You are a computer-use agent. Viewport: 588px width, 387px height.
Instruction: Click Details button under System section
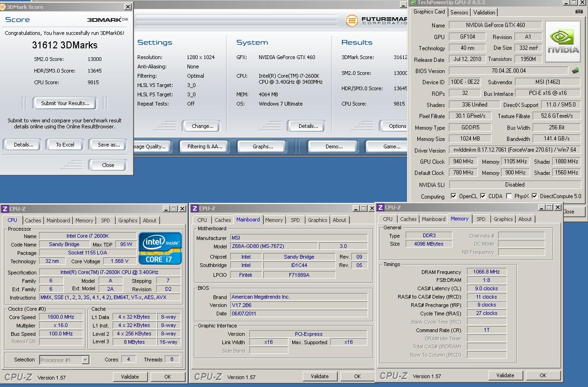(306, 126)
